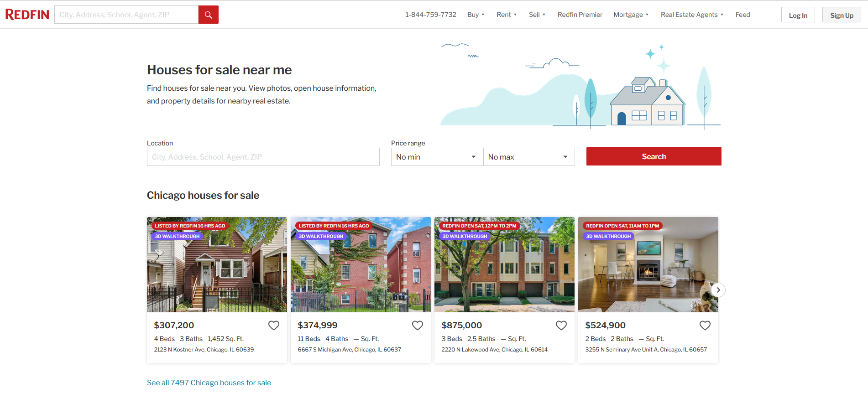Click the $524,900 price
Image resolution: width=868 pixels, height=393 pixels.
[605, 325]
